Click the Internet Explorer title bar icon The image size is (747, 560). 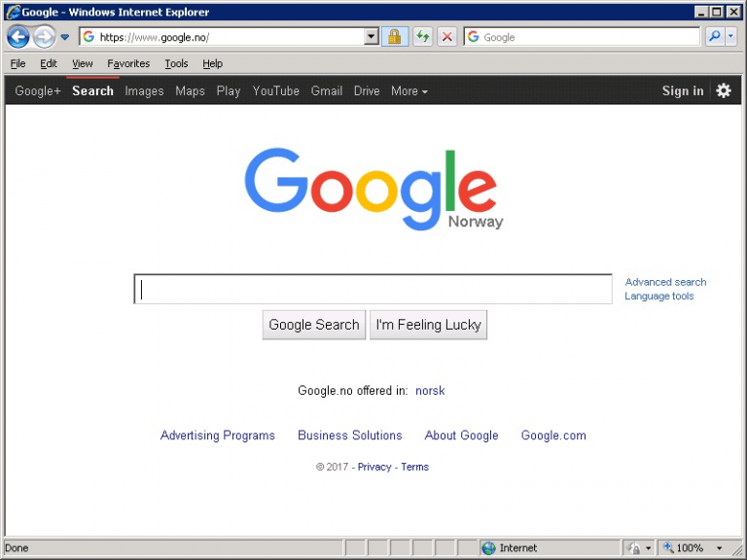click(x=13, y=12)
